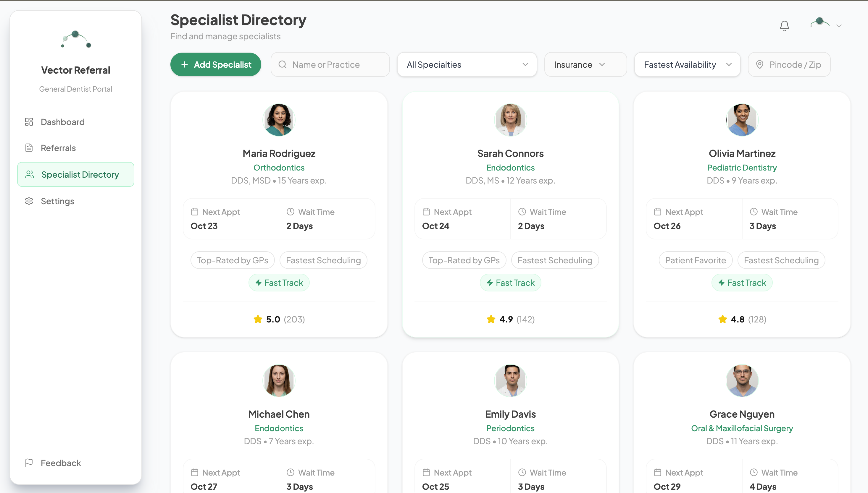Viewport: 868px width, 493px height.
Task: Open notifications via the bell icon
Action: point(784,25)
